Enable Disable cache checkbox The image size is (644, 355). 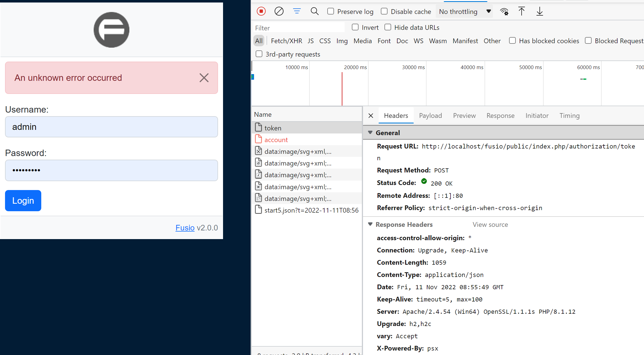(x=384, y=11)
